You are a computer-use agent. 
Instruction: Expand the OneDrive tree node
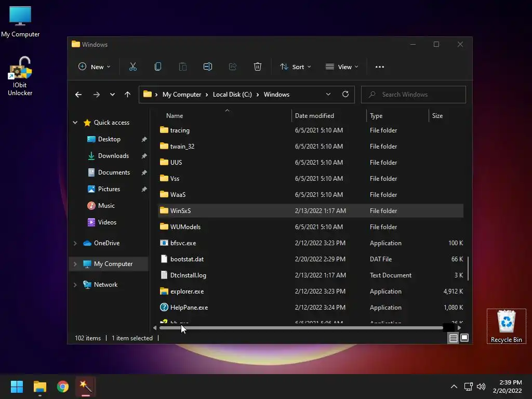(75, 243)
